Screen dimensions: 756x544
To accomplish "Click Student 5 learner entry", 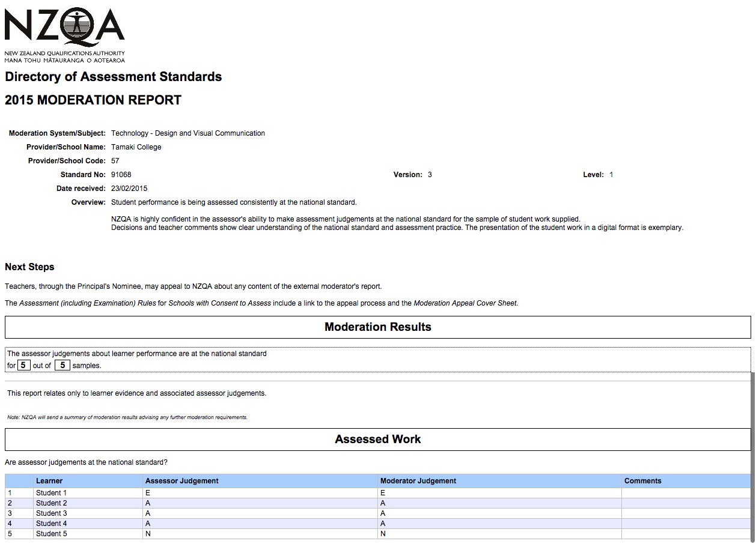I will (x=52, y=534).
